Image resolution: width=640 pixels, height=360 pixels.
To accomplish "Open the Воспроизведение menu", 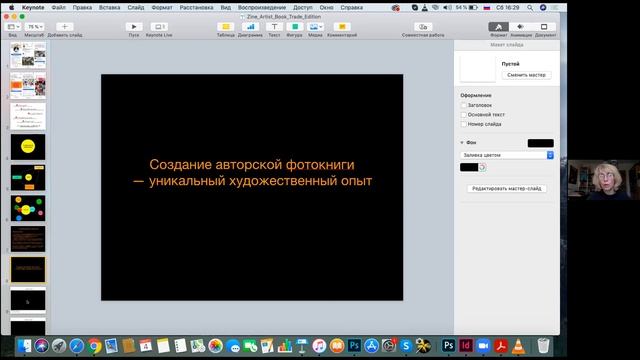I will coord(262,7).
